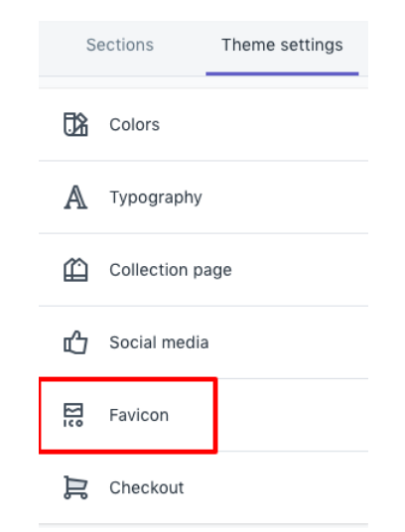Image resolution: width=405 pixels, height=532 pixels.
Task: Click blank right side of Typography row
Action: coord(288,198)
